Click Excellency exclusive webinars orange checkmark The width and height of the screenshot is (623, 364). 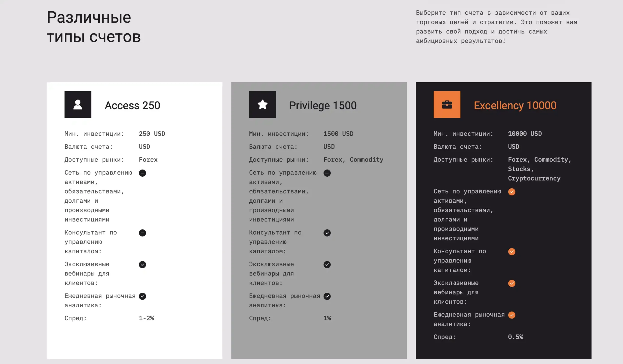coord(512,283)
